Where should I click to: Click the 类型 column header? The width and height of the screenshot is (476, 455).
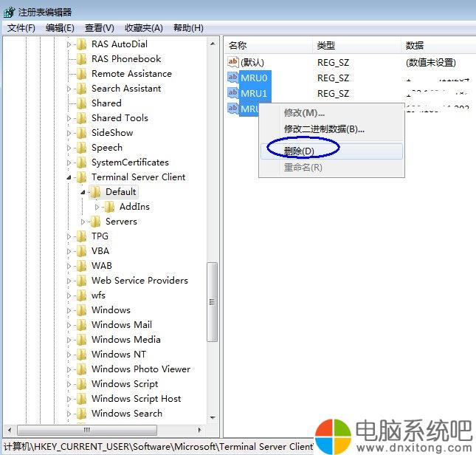point(325,46)
